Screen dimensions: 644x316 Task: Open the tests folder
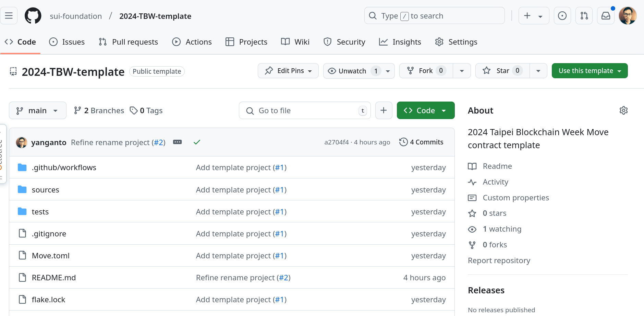pos(40,212)
